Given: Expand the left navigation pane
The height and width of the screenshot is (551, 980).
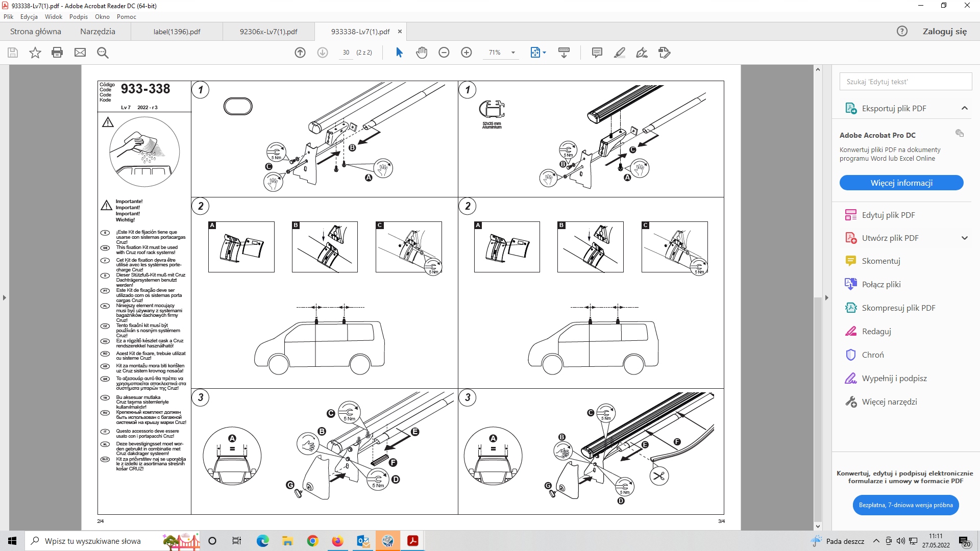Looking at the screenshot, I should [5, 297].
